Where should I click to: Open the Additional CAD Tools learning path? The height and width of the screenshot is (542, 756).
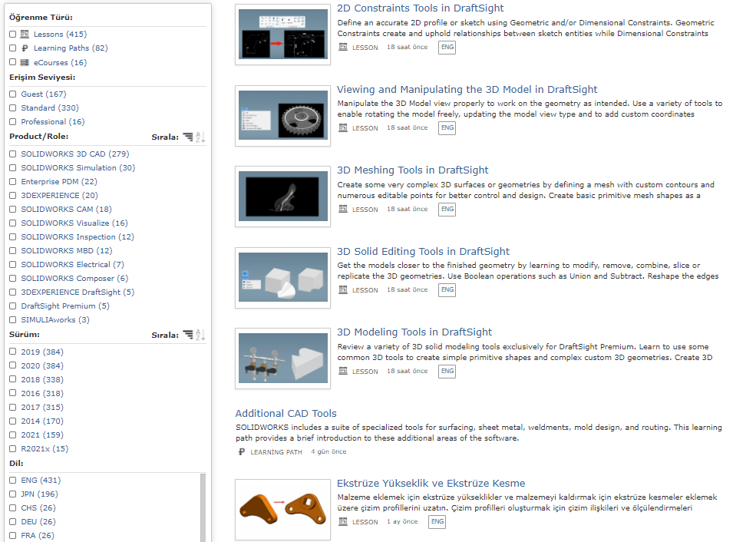tap(286, 414)
